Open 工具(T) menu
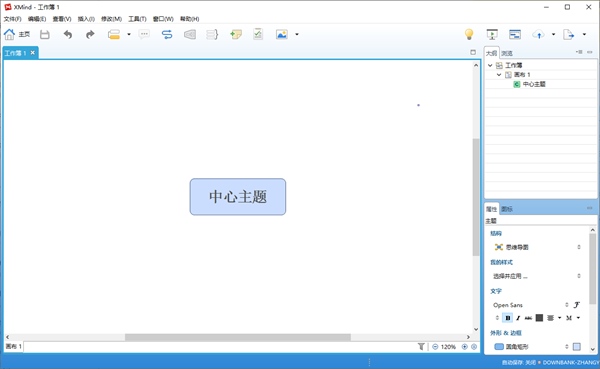Viewport: 600px width, 369px height. click(137, 19)
